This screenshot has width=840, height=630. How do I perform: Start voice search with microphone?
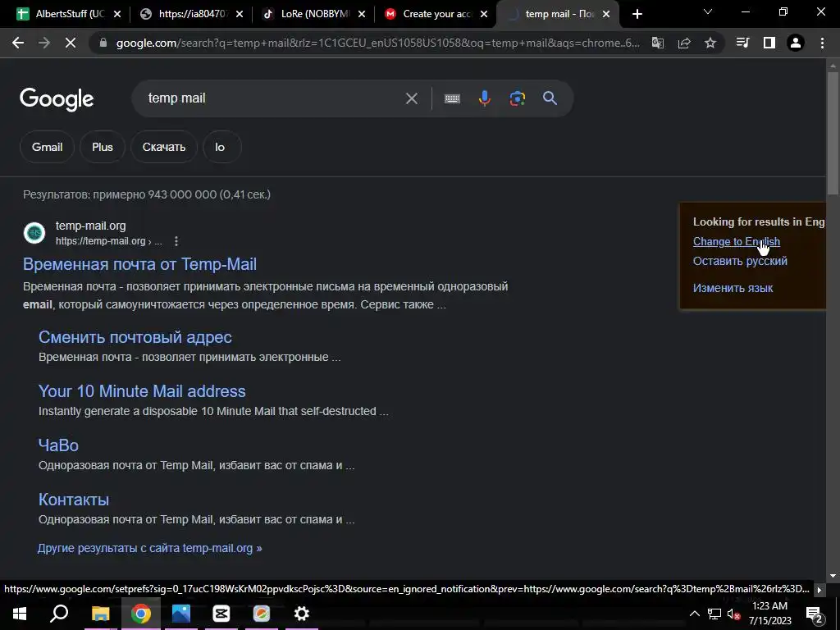coord(484,98)
